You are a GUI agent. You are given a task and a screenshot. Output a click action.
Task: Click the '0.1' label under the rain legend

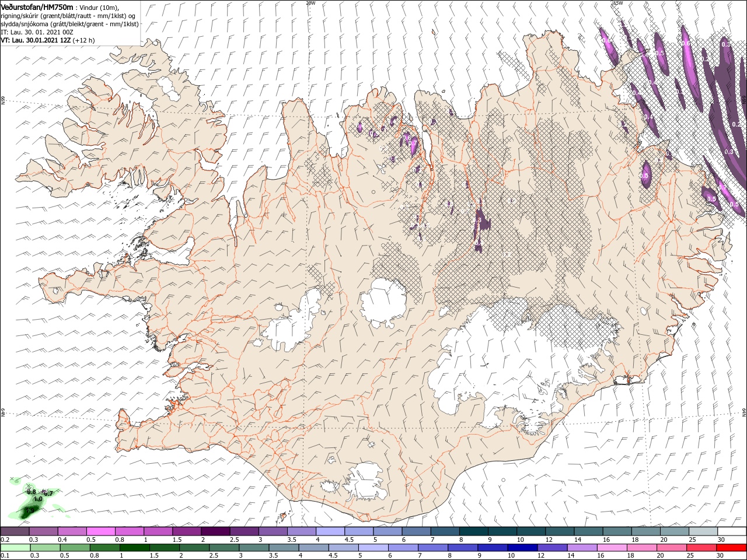(x=5, y=556)
